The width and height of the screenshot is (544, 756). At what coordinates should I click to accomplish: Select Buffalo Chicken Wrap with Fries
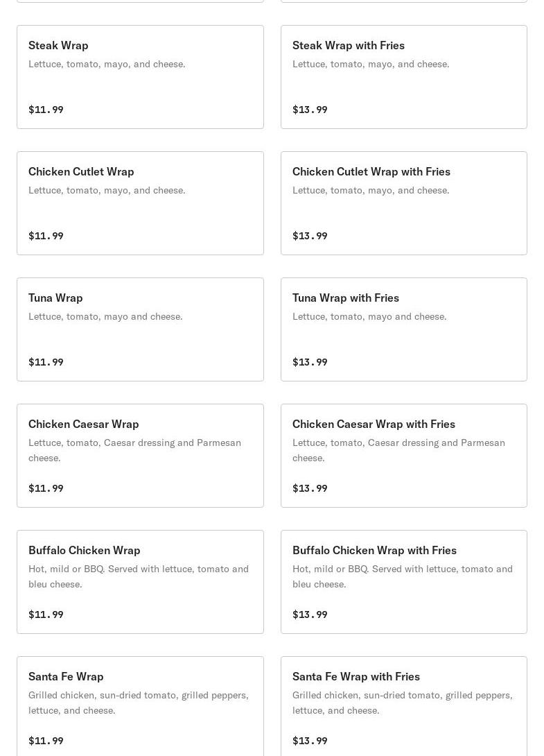pos(403,582)
